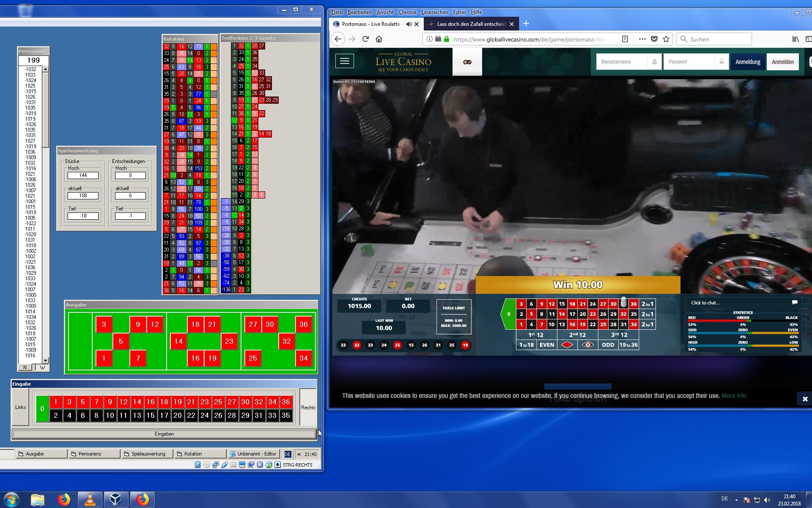Select red number 23 in Eingabe panel
The height and width of the screenshot is (508, 812).
[205, 402]
